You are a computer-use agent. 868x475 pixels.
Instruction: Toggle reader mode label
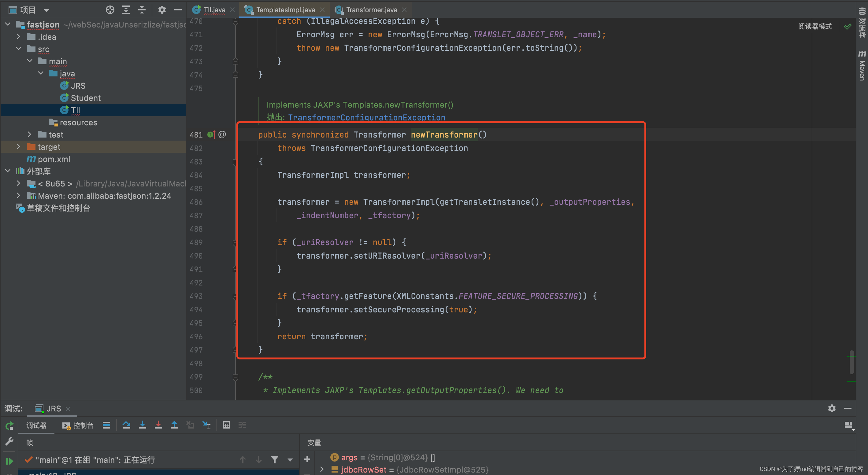[x=814, y=26]
